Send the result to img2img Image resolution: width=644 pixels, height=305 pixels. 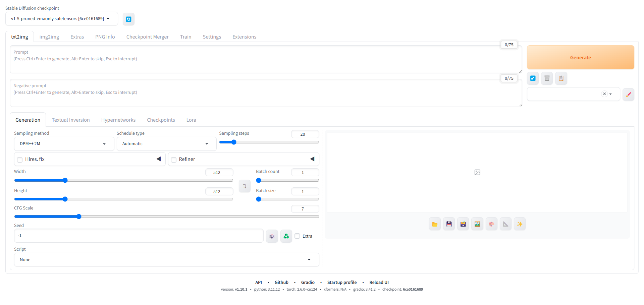coord(477,224)
